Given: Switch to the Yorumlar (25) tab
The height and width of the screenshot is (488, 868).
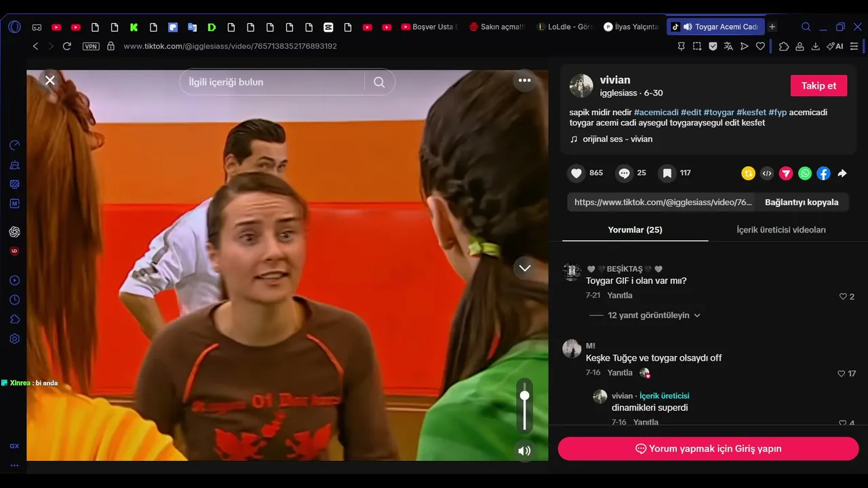Looking at the screenshot, I should [635, 230].
